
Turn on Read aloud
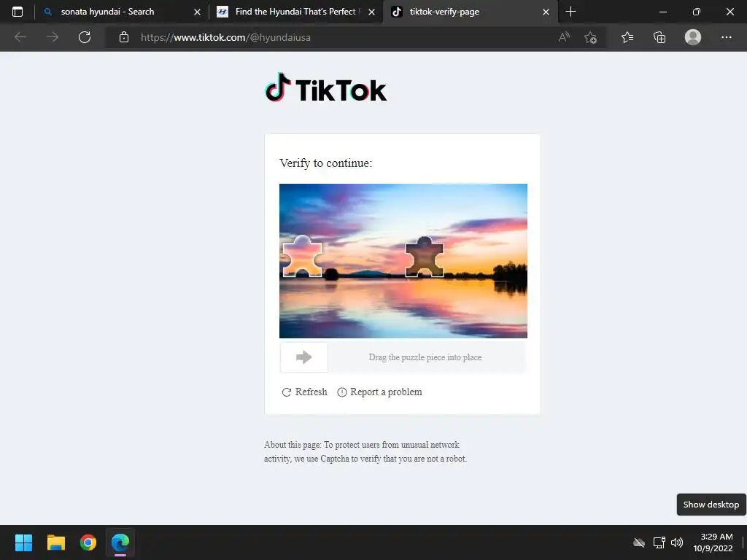point(564,37)
